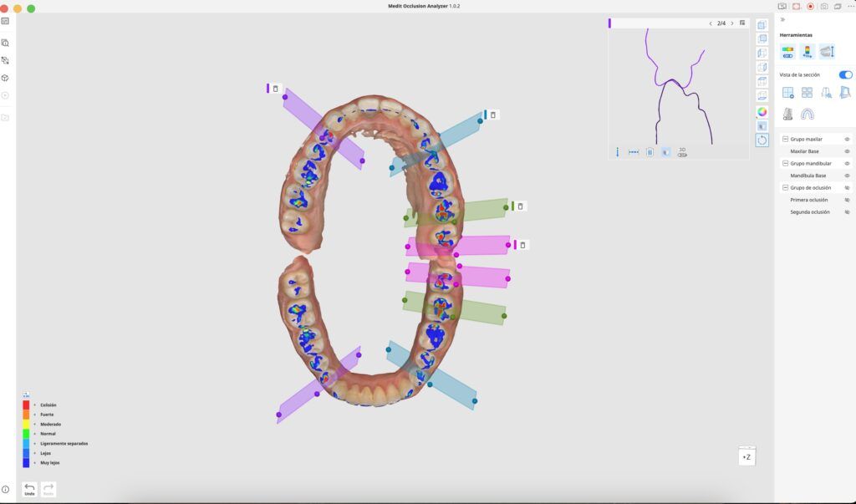Change the section panel layout icon
856x504 pixels.
(742, 23)
